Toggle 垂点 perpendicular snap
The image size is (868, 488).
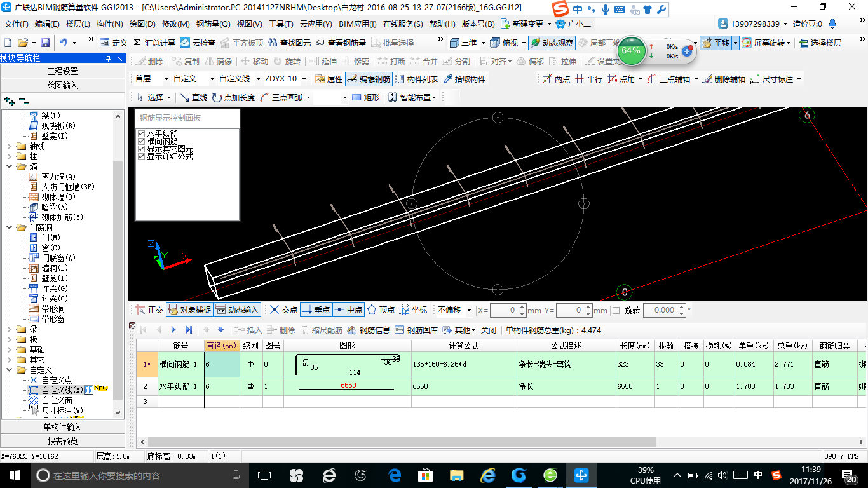pos(315,310)
